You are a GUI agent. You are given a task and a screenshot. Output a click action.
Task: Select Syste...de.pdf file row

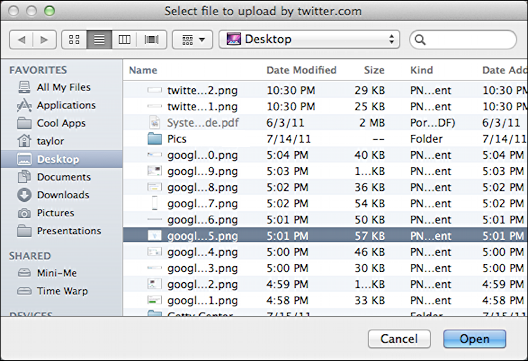(325, 123)
